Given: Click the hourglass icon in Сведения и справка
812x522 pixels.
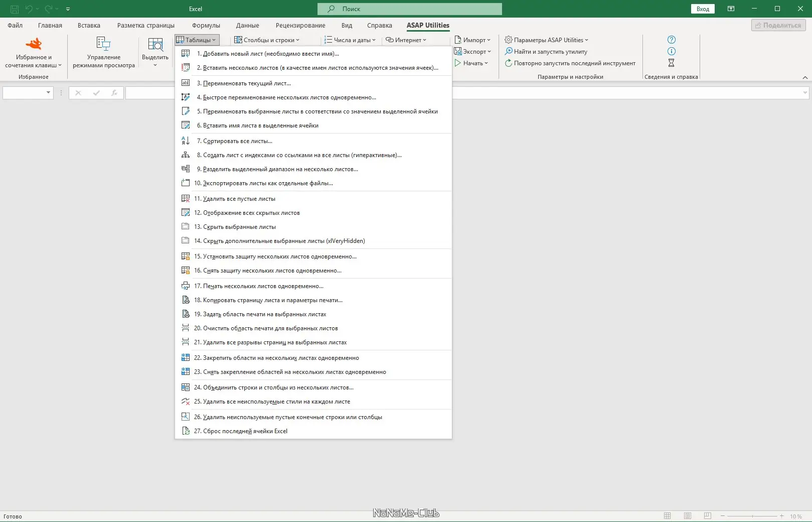Looking at the screenshot, I should coord(671,63).
